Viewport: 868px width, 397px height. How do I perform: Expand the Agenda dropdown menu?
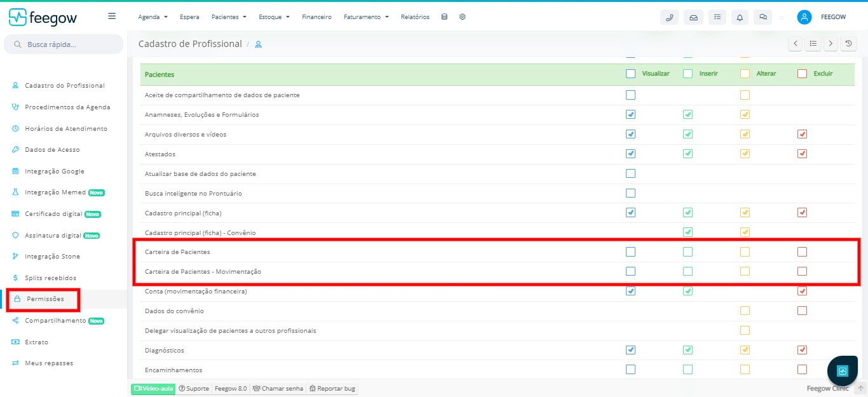[x=153, y=17]
